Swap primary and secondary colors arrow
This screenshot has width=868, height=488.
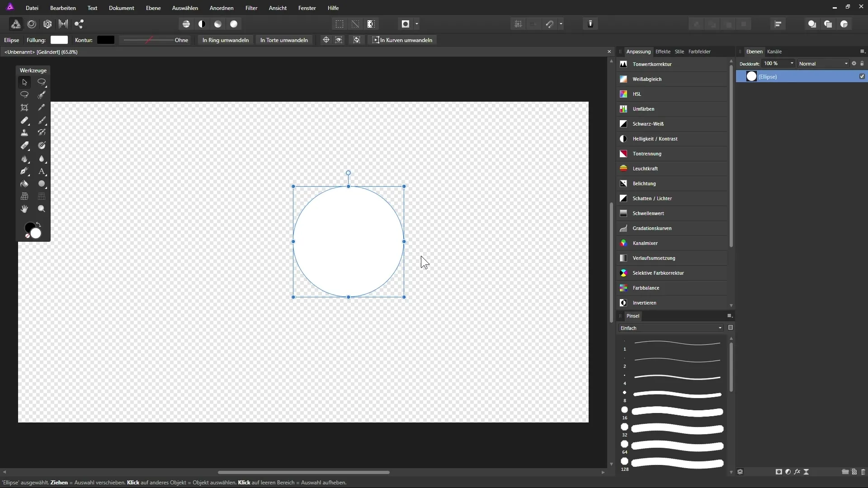coord(39,225)
